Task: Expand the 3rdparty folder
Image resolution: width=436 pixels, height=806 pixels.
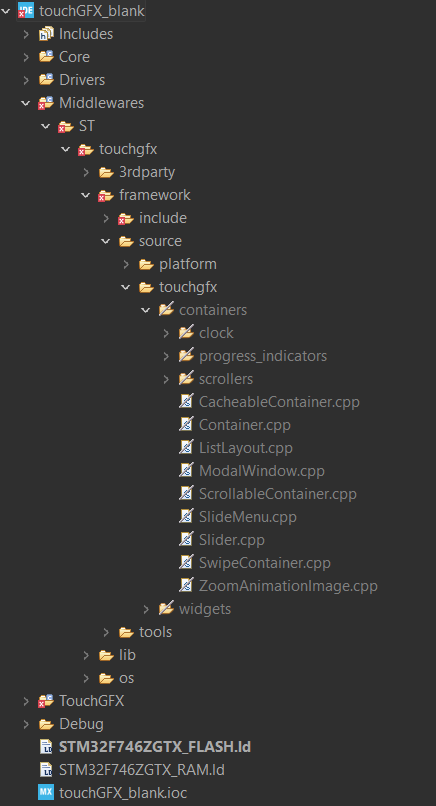Action: (x=86, y=172)
